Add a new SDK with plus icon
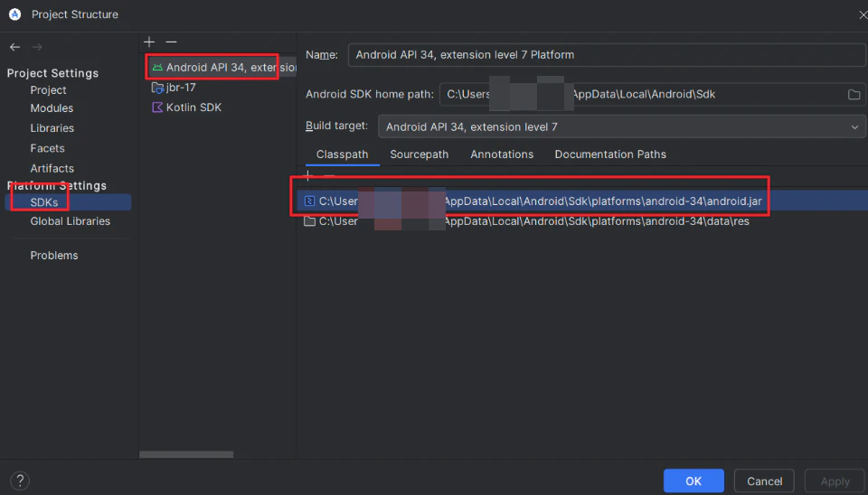The height and width of the screenshot is (495, 868). point(149,42)
